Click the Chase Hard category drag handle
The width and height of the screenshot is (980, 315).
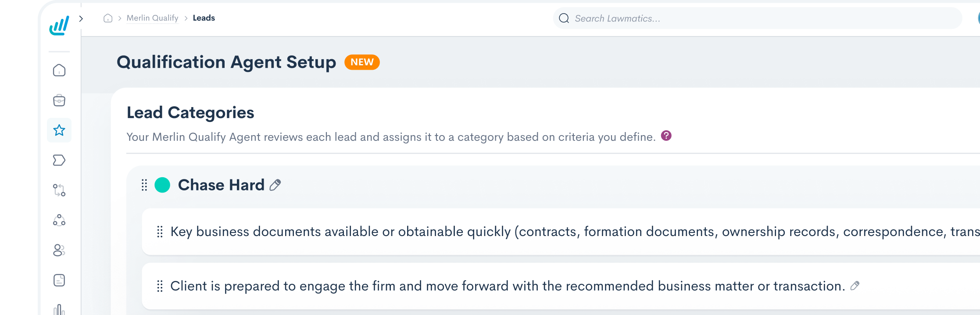click(144, 185)
